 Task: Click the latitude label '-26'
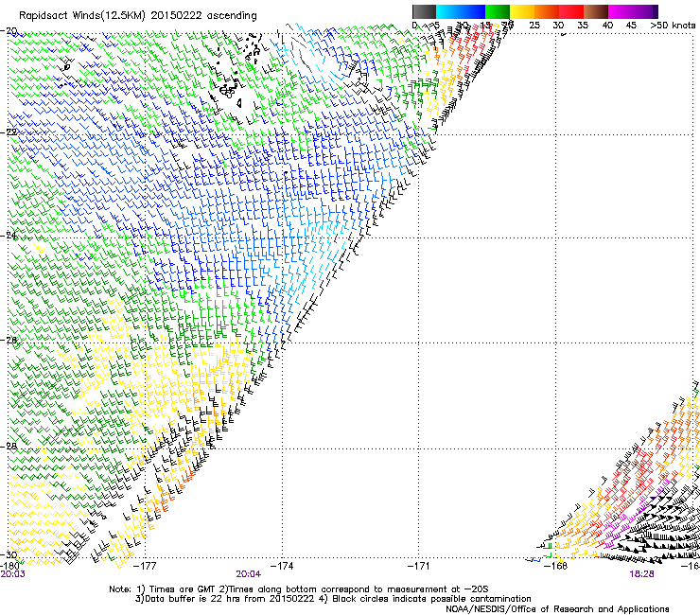click(x=9, y=341)
